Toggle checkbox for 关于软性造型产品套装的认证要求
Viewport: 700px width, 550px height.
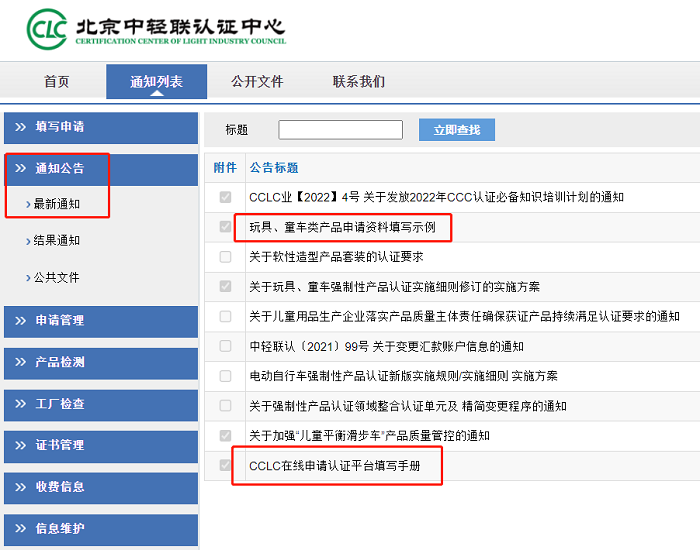pos(225,257)
